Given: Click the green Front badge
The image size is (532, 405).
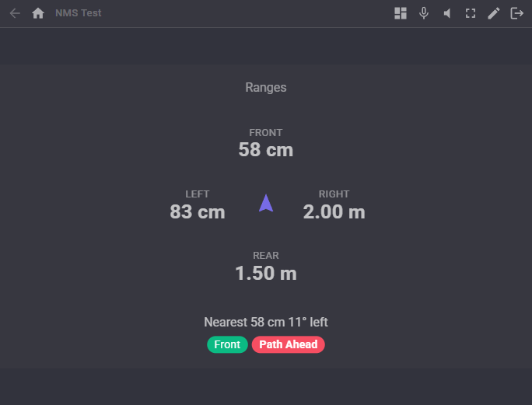Looking at the screenshot, I should [227, 344].
